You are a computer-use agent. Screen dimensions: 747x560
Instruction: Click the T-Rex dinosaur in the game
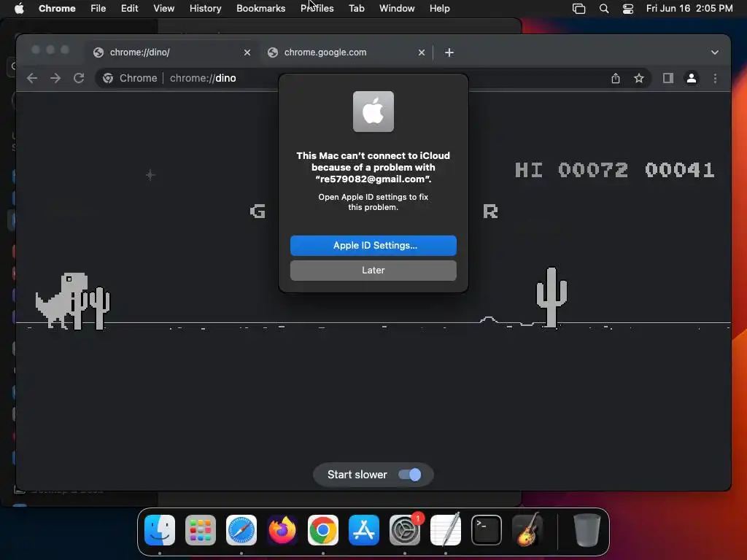click(x=61, y=301)
